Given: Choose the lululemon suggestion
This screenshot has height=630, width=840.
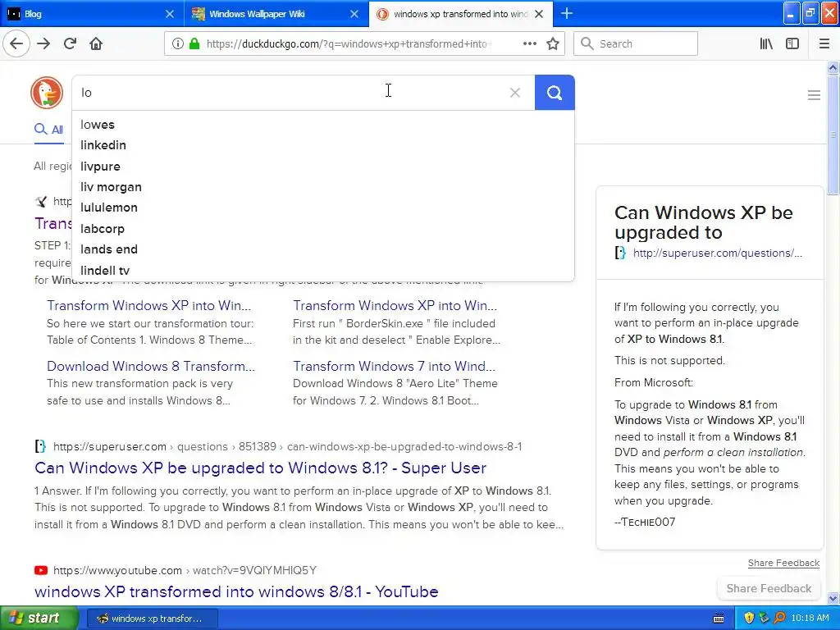Looking at the screenshot, I should click(323, 208).
